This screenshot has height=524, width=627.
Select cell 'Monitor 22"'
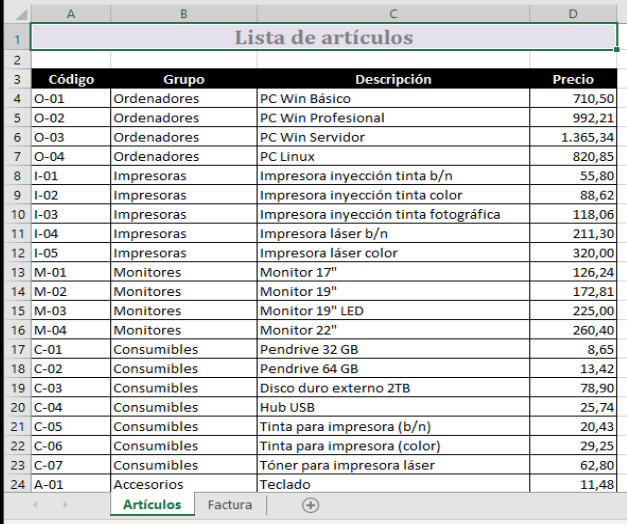coord(393,330)
